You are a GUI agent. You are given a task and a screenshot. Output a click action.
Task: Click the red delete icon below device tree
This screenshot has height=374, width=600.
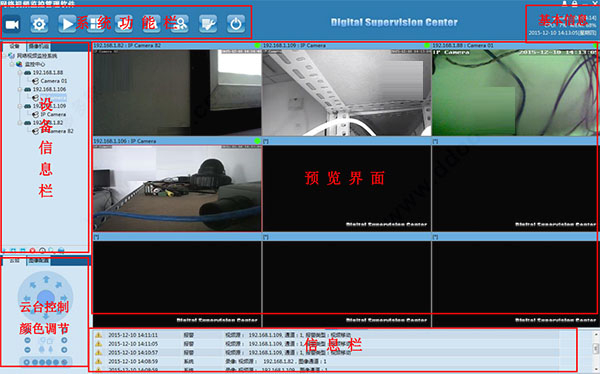pos(33,251)
